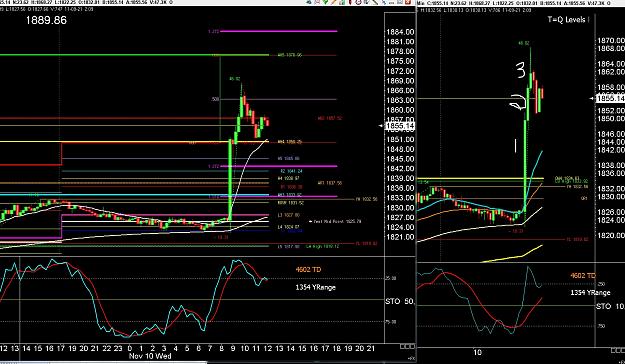Click the R2 1841.24 level label
Viewport: 625px width, 364px height.
[x=291, y=171]
